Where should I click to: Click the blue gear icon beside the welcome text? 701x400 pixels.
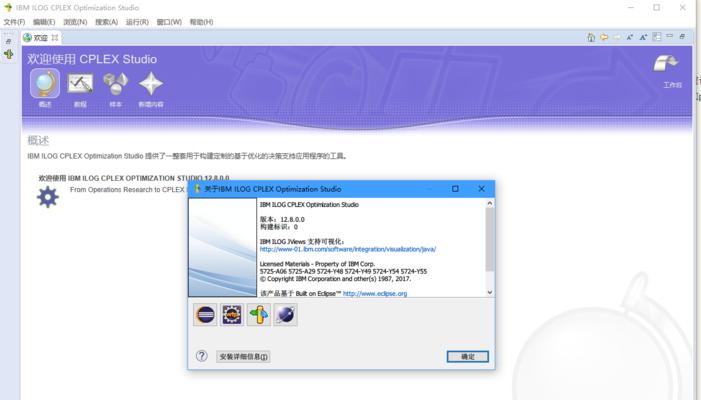[48, 197]
